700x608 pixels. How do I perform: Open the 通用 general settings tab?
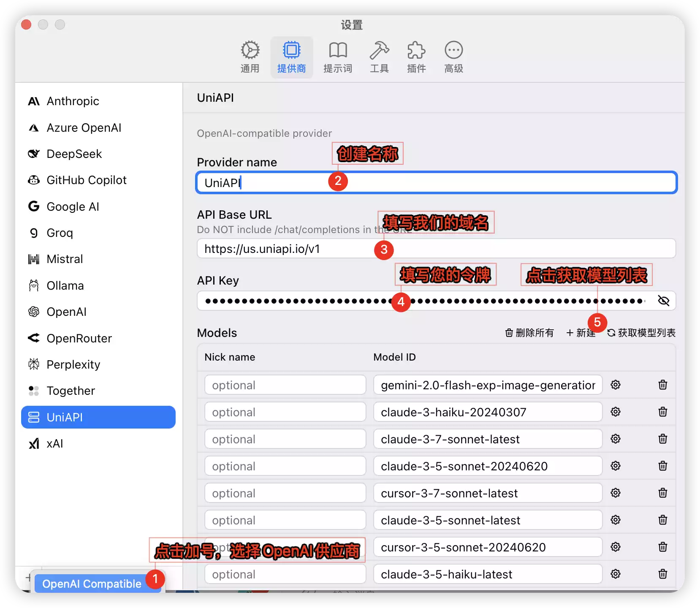[x=250, y=57]
